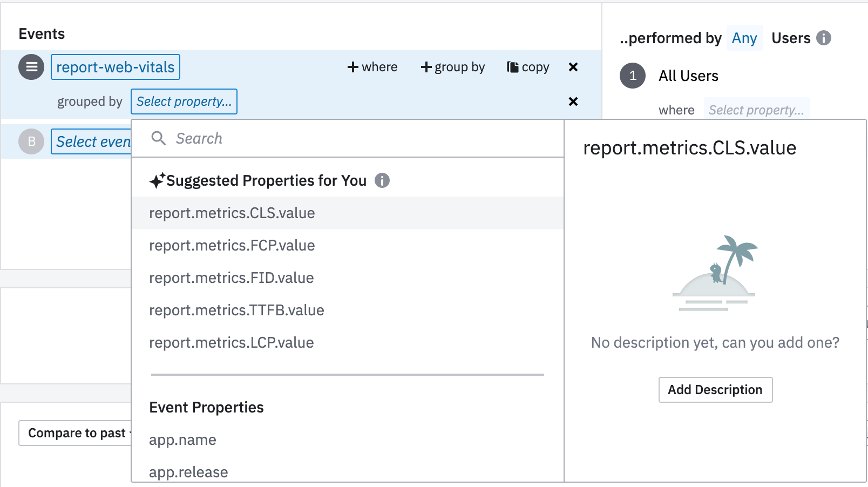Click the info icon next to Users
Viewport: 868px width, 487px height.
(x=824, y=38)
